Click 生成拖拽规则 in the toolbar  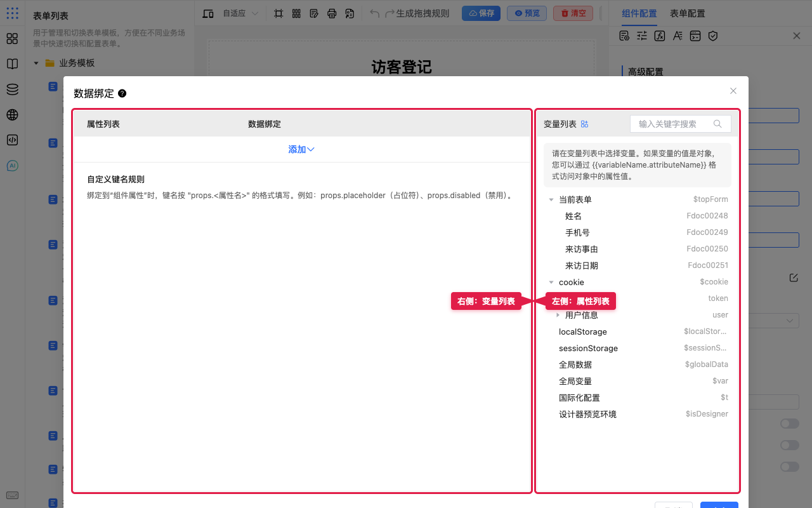tap(422, 13)
